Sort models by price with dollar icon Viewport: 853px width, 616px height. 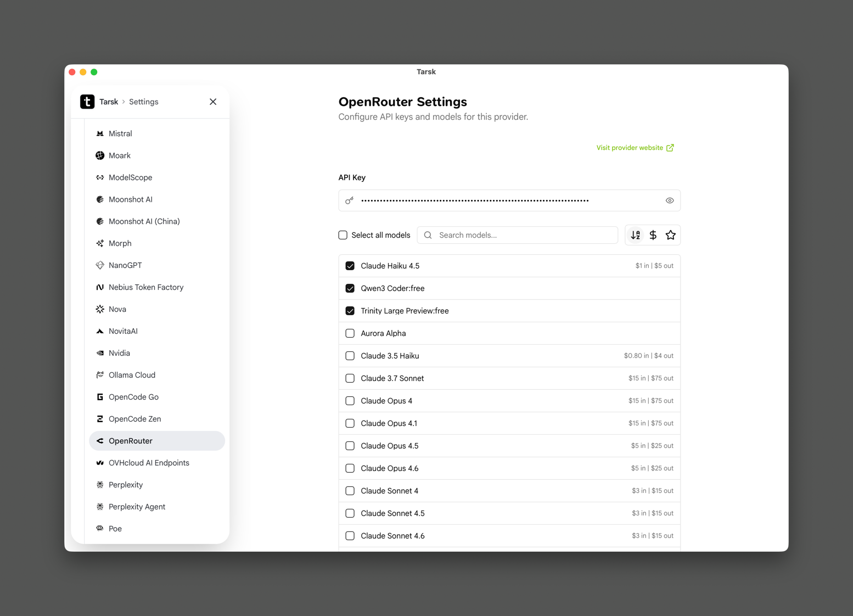(x=653, y=235)
